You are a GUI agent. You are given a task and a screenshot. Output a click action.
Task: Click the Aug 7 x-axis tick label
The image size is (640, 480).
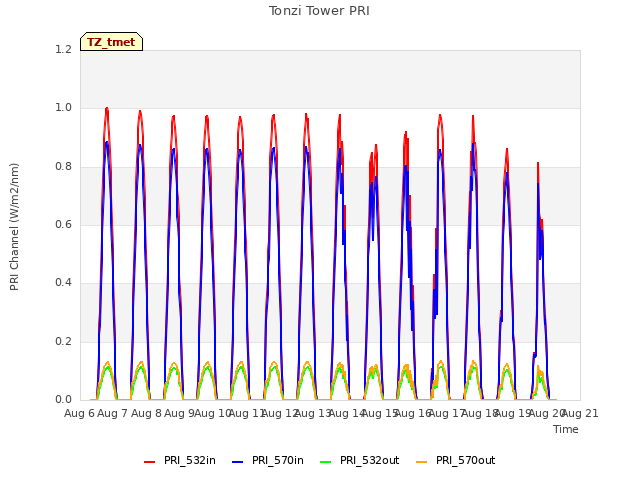[113, 414]
